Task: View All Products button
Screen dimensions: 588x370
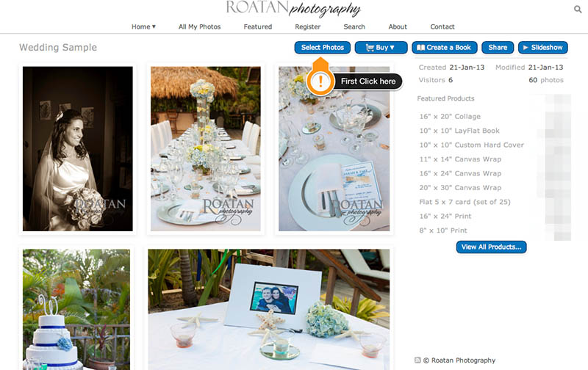Action: coord(491,247)
